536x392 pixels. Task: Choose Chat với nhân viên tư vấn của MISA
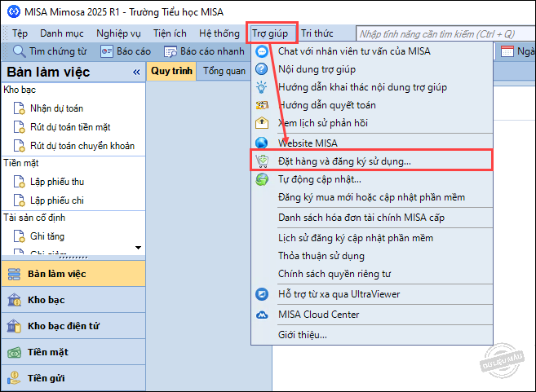[x=372, y=51]
